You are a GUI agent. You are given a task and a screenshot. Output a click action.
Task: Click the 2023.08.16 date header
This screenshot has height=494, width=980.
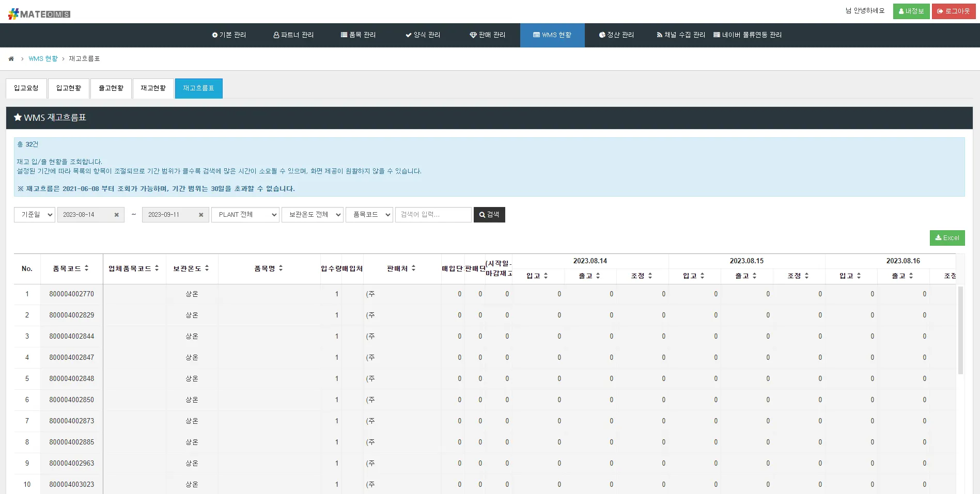point(903,261)
